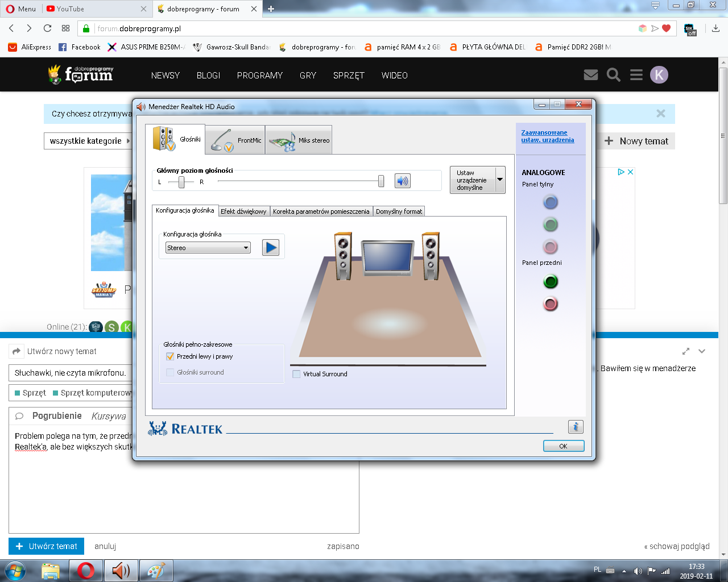
Task: Click the blue rear panel audio jack
Action: (x=551, y=202)
